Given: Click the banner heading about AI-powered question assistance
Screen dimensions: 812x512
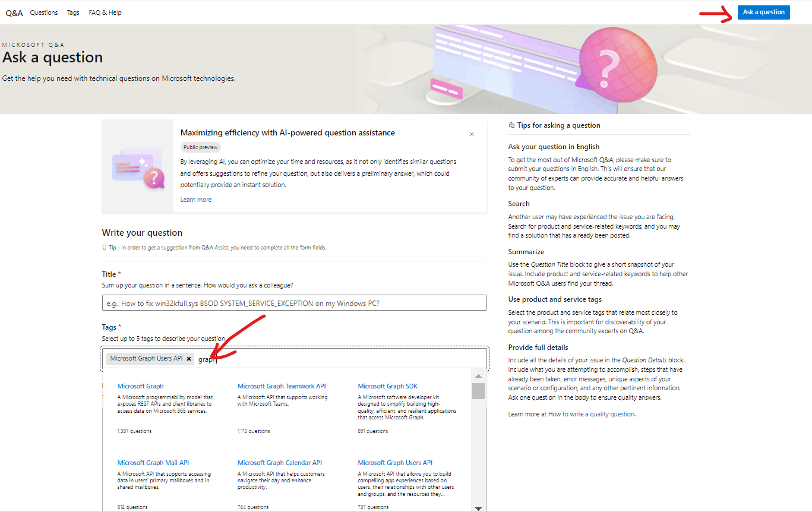Looking at the screenshot, I should (x=287, y=132).
